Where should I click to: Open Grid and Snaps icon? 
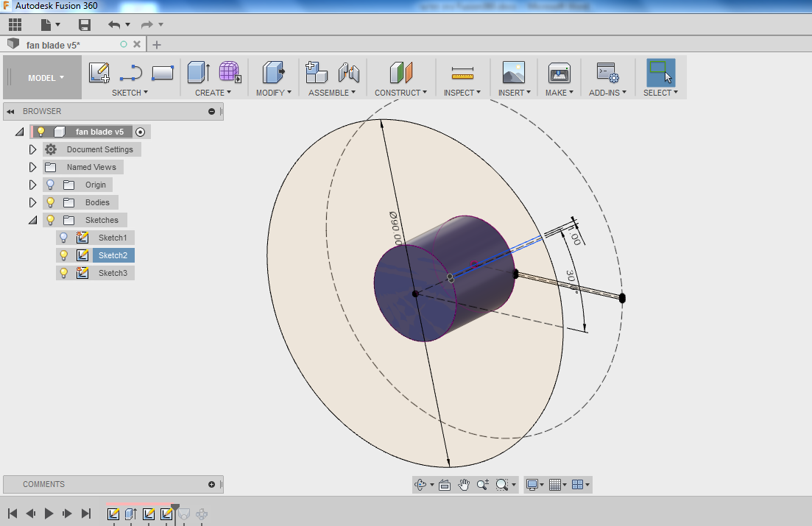pos(555,485)
